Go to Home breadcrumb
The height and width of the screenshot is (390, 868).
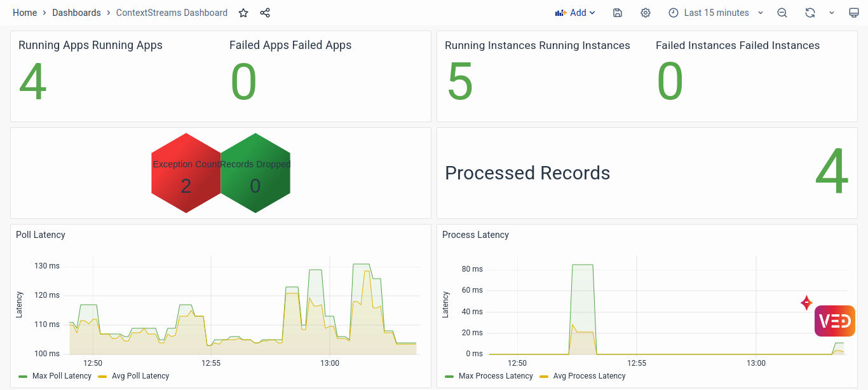25,13
